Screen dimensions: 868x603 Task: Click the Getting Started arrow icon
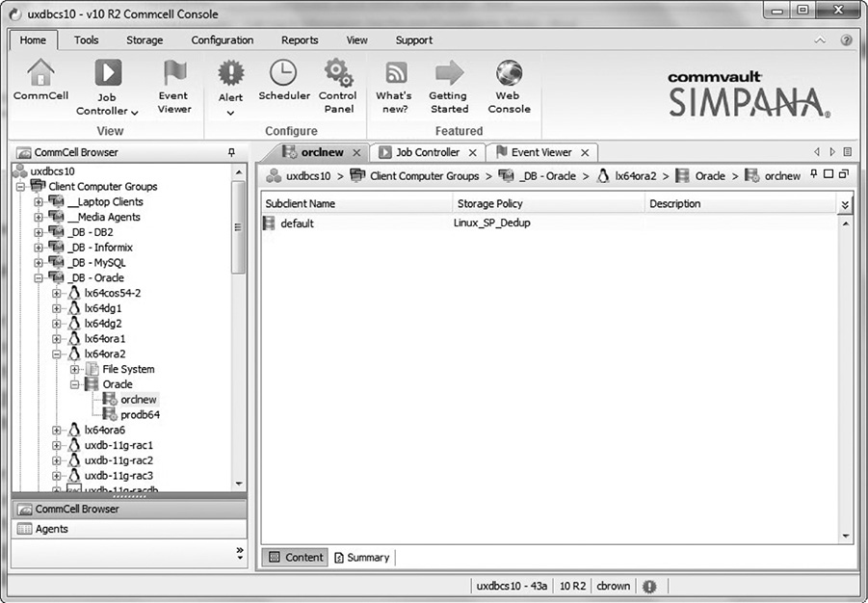point(449,72)
